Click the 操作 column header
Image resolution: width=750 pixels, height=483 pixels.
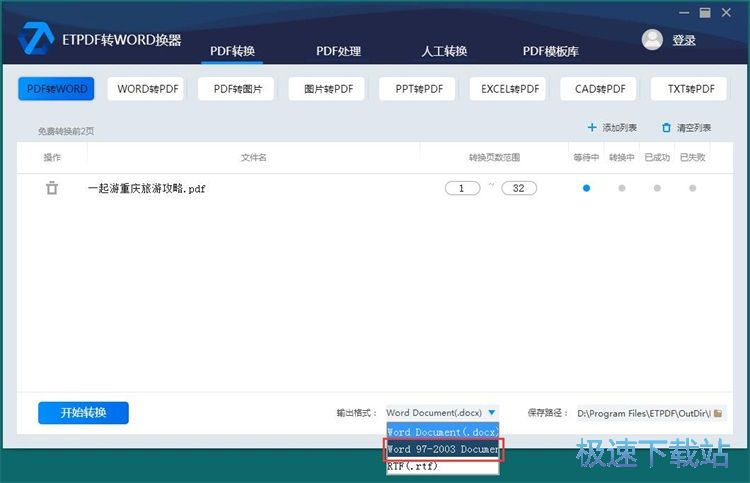[52, 157]
